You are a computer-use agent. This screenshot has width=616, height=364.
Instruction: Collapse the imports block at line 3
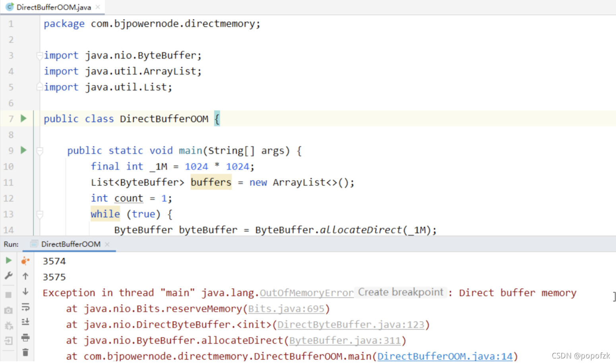40,55
